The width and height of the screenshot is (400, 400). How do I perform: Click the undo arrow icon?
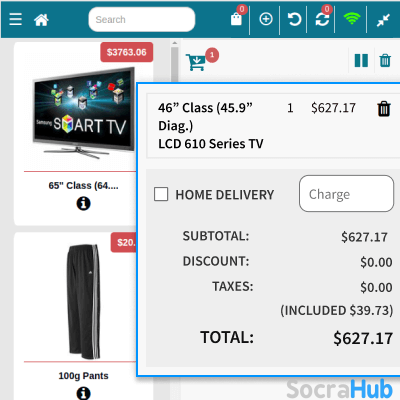pyautogui.click(x=294, y=19)
